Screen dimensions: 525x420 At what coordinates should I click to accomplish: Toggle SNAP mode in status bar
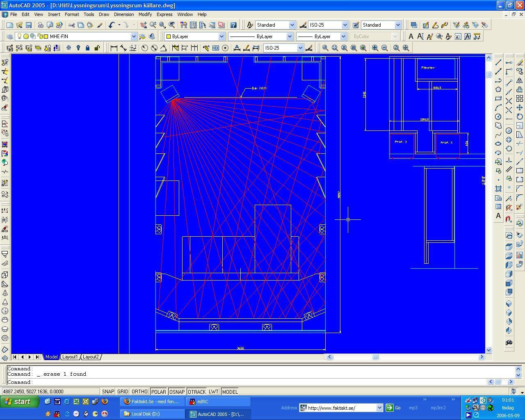[x=108, y=392]
